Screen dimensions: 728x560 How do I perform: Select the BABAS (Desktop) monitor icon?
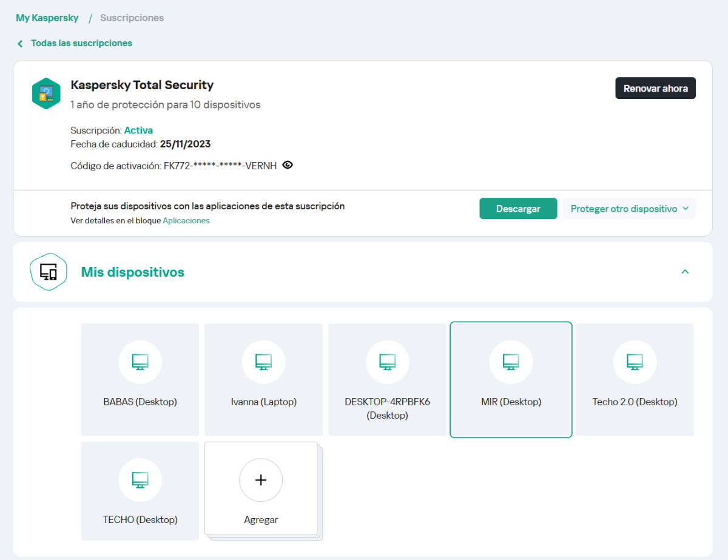pos(140,362)
